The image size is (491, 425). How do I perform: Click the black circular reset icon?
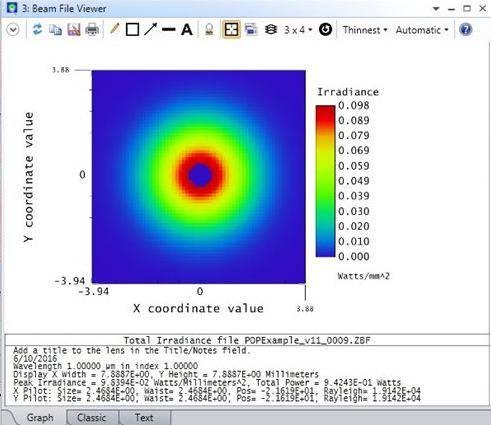point(325,30)
